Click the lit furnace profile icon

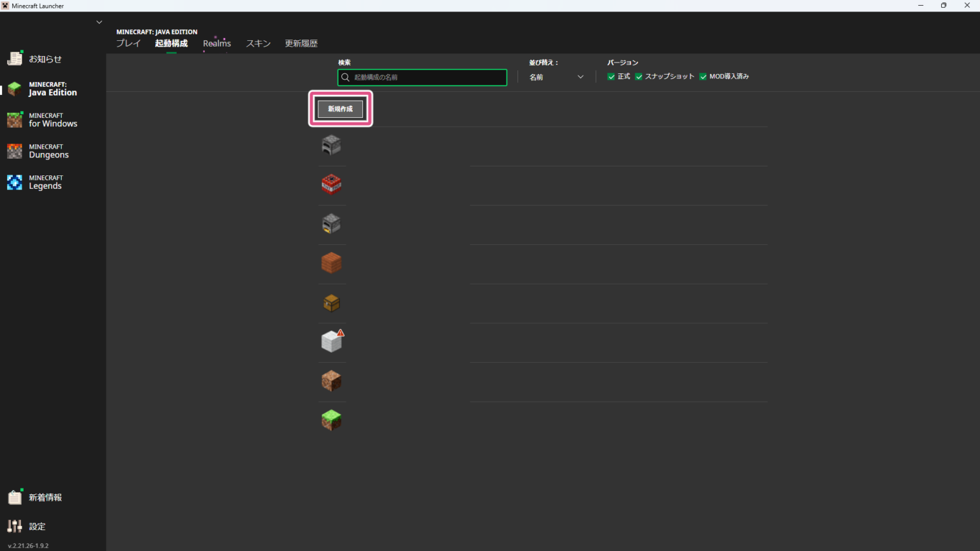(x=331, y=224)
